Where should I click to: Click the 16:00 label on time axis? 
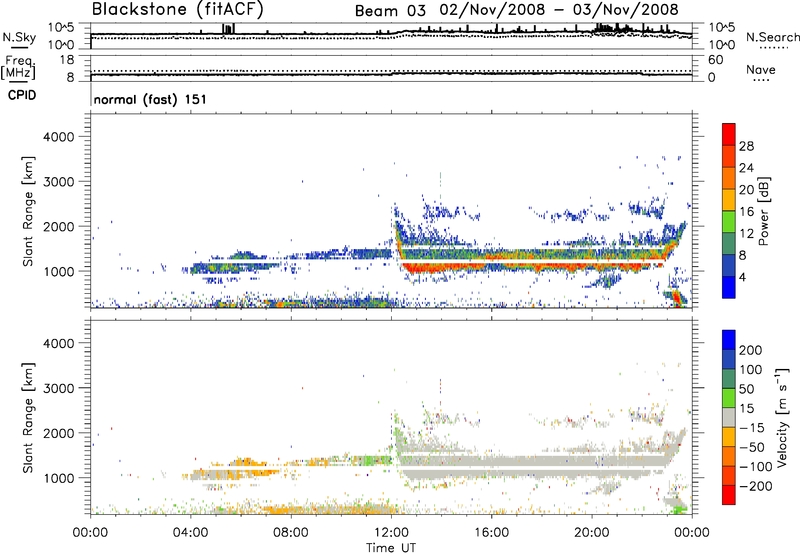tap(491, 533)
